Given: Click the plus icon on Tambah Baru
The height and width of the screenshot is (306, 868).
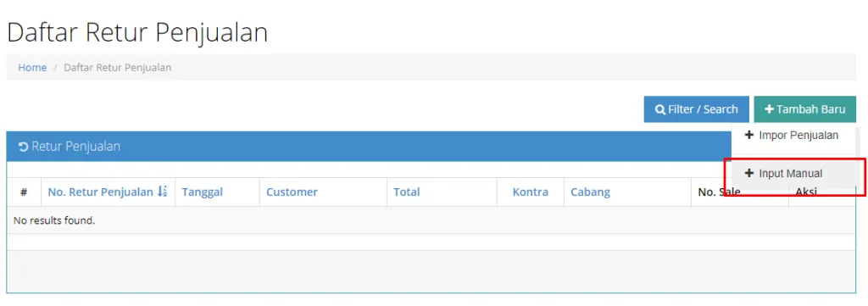Looking at the screenshot, I should pos(769,109).
